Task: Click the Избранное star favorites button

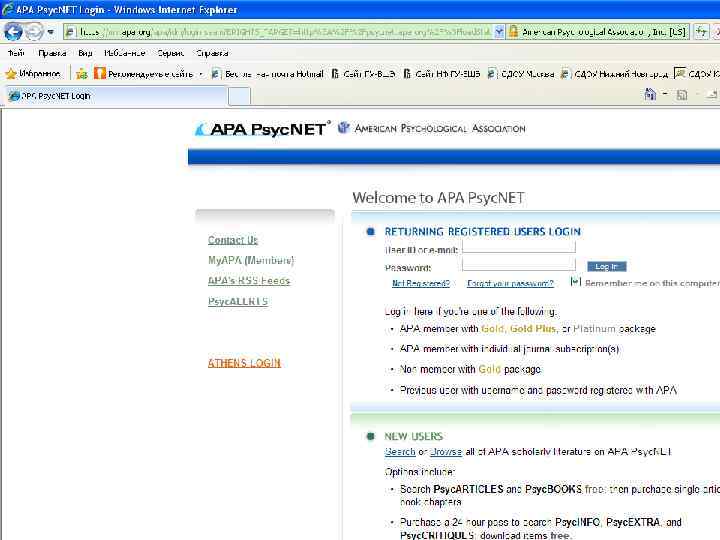Action: pyautogui.click(x=33, y=73)
